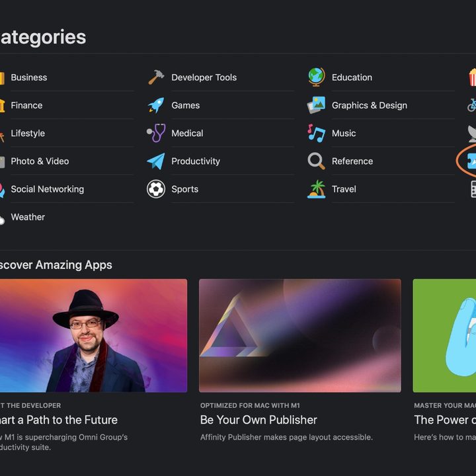The width and height of the screenshot is (476, 476).
Task: Open the Developer Tools hammer icon
Action: point(156,77)
